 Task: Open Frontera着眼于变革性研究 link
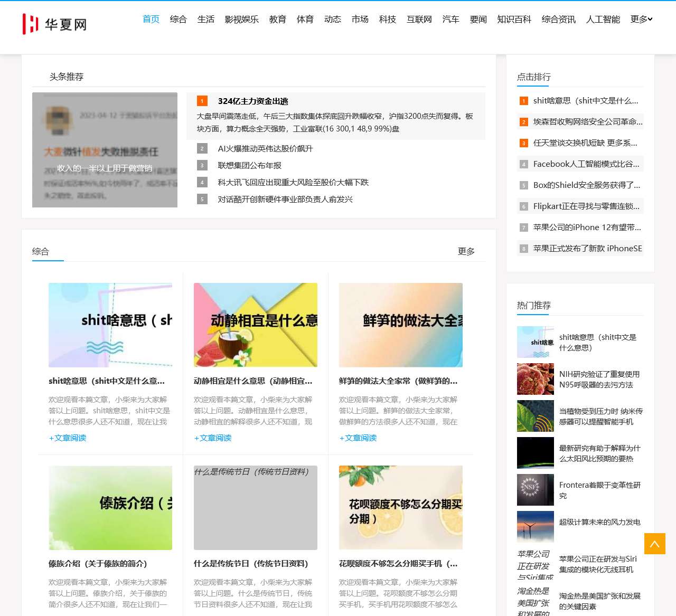pyautogui.click(x=600, y=490)
